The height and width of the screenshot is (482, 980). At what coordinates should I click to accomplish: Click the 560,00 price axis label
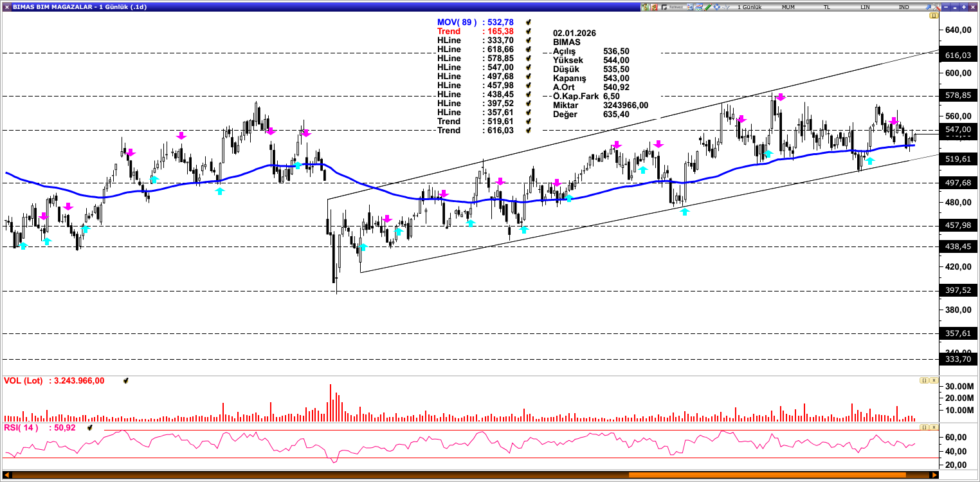(x=958, y=116)
